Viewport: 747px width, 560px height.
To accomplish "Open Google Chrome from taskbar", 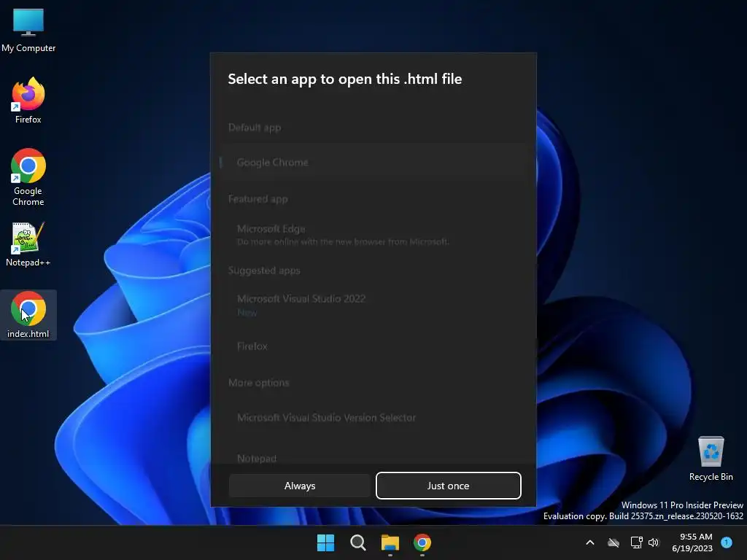I will (422, 542).
